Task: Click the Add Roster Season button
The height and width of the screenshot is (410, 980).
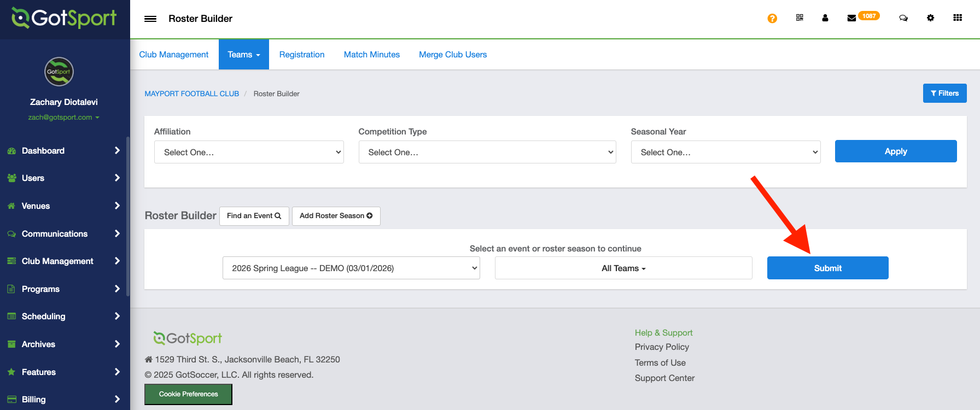Action: click(336, 216)
